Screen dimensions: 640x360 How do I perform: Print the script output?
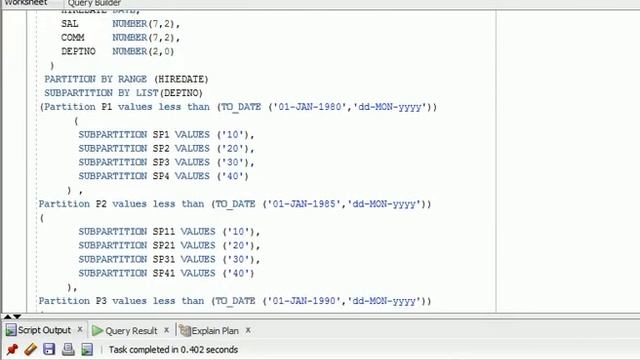(68, 349)
